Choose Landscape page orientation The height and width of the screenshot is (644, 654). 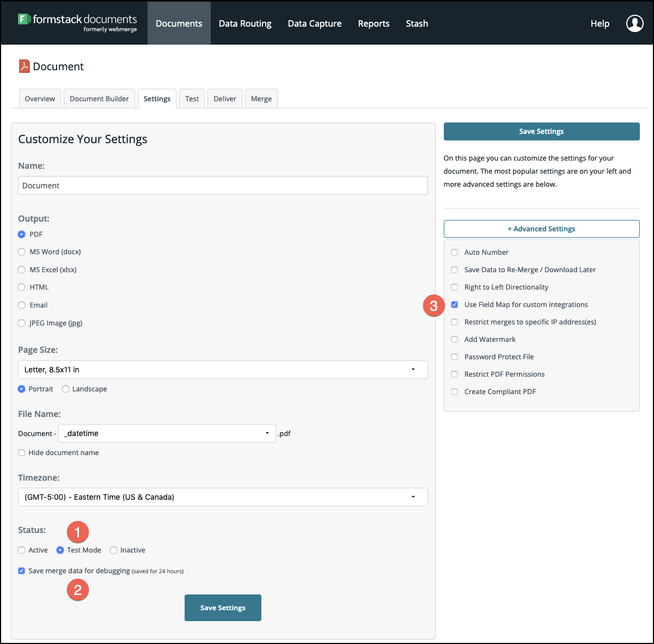point(66,389)
